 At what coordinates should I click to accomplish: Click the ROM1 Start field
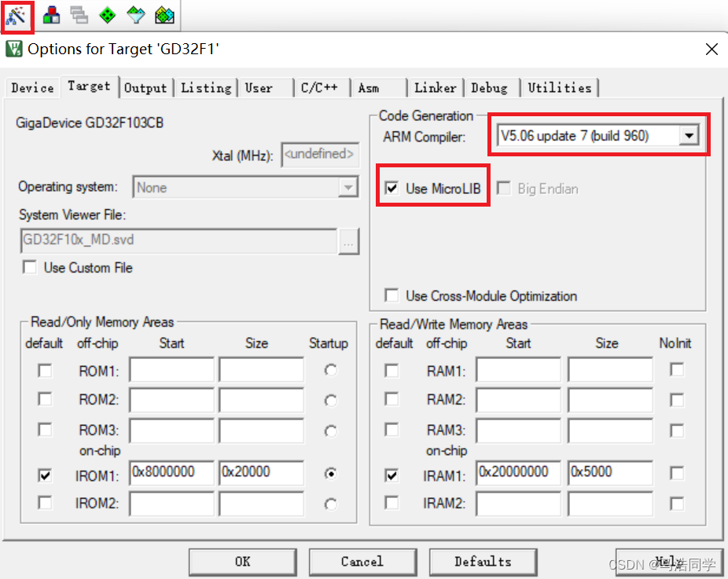click(x=172, y=369)
